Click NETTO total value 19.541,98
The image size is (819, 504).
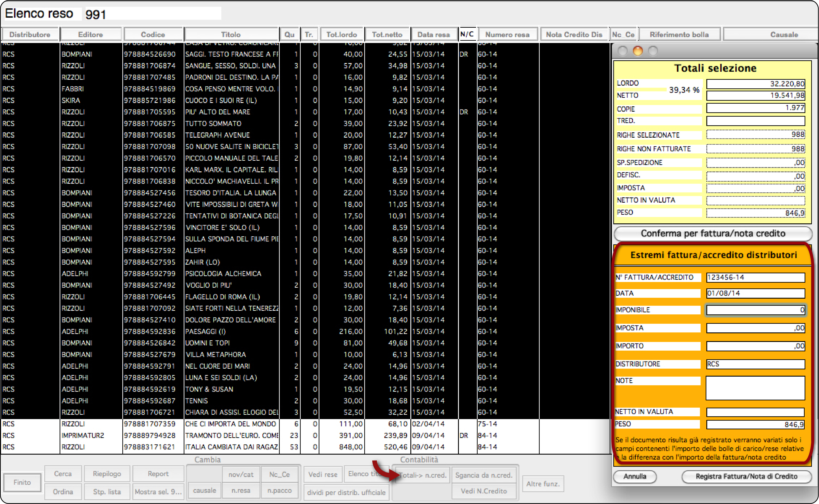pos(755,96)
